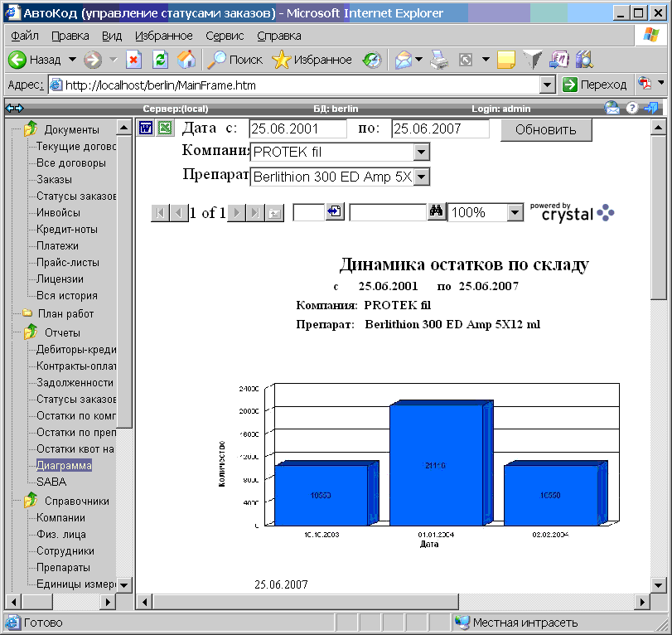Print the page using the printer icon

[x=439, y=60]
